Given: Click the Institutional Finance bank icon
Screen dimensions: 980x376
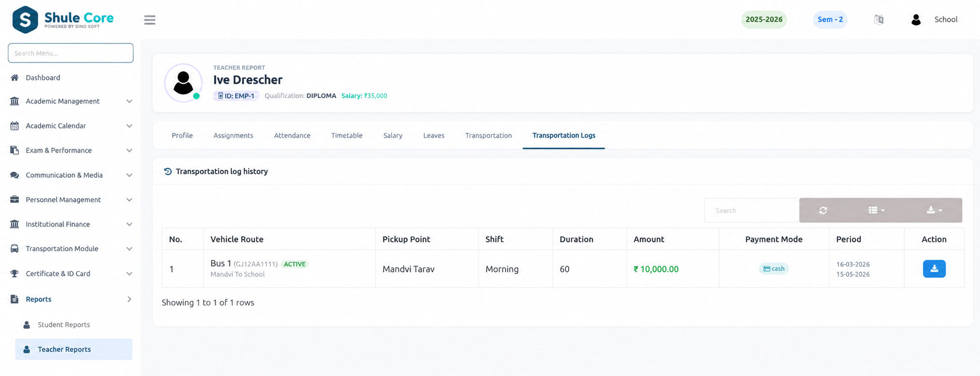Looking at the screenshot, I should 15,224.
